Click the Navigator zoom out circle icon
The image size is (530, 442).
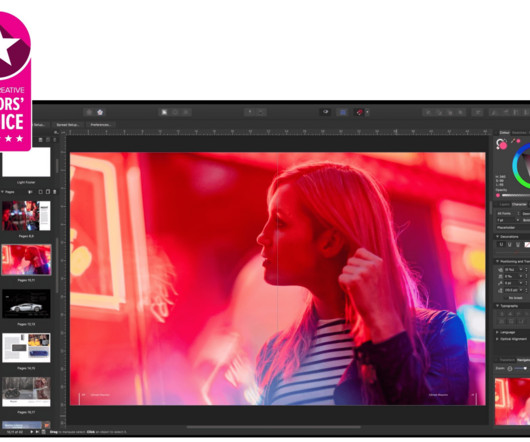pos(510,369)
